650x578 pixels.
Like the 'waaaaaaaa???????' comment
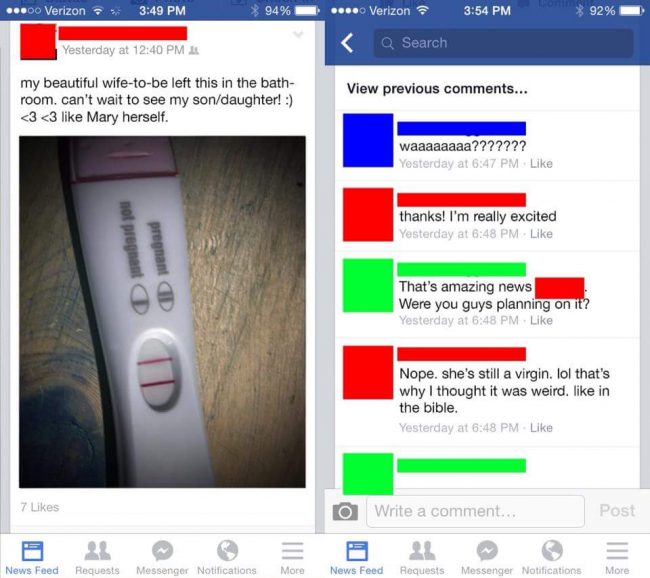(541, 163)
